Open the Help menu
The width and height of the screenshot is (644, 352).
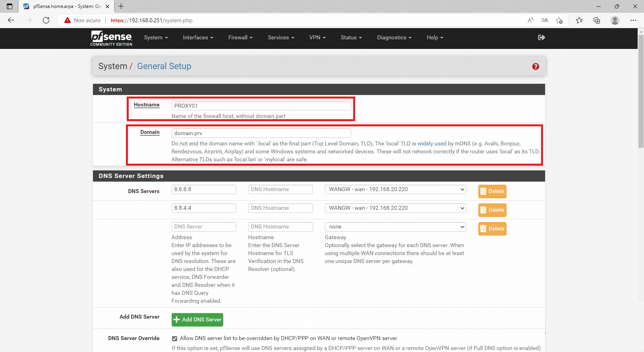coord(435,38)
